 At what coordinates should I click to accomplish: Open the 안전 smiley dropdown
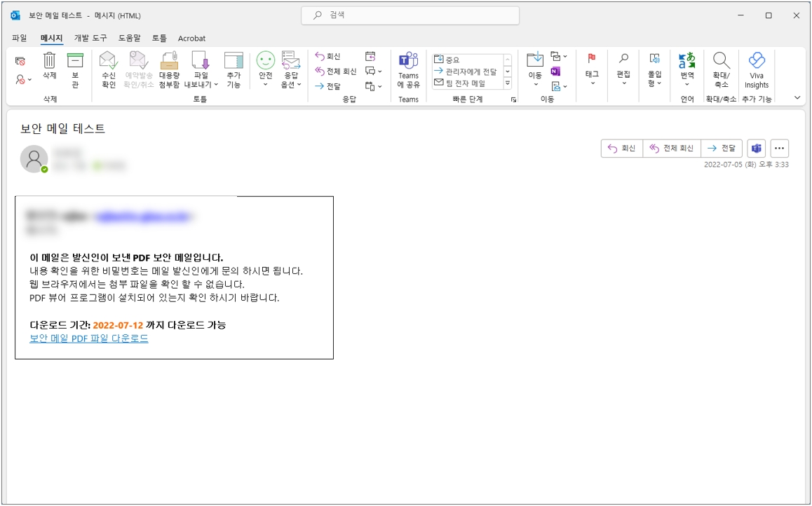tap(265, 70)
